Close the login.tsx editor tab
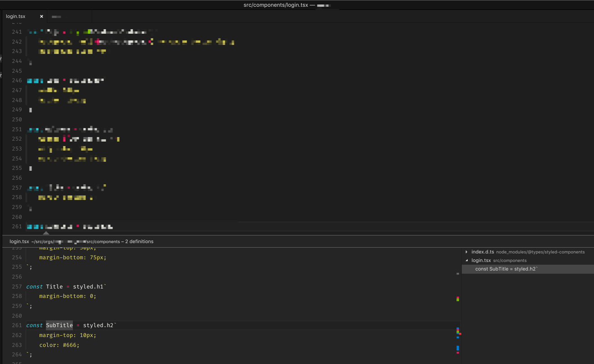594x364 pixels. [x=41, y=16]
